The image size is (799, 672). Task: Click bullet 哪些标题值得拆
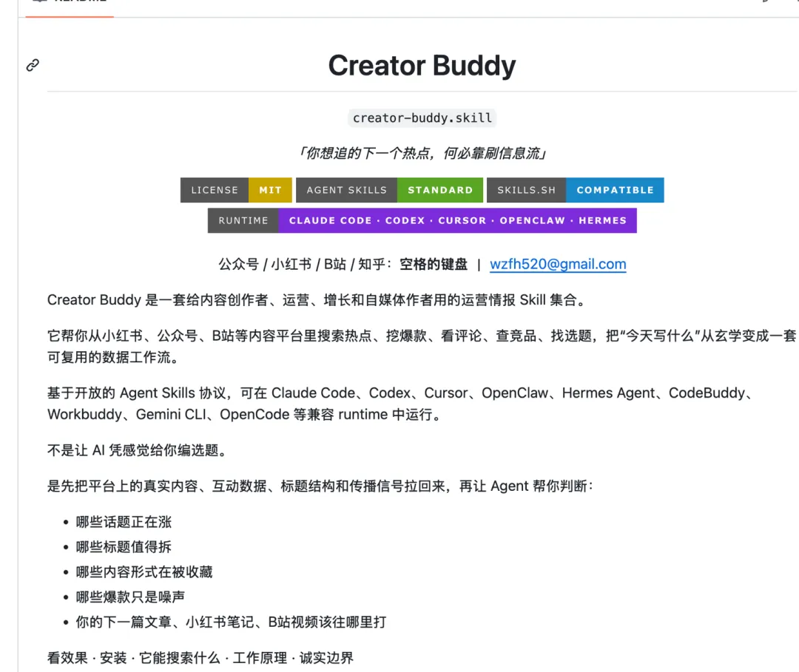pyautogui.click(x=124, y=547)
